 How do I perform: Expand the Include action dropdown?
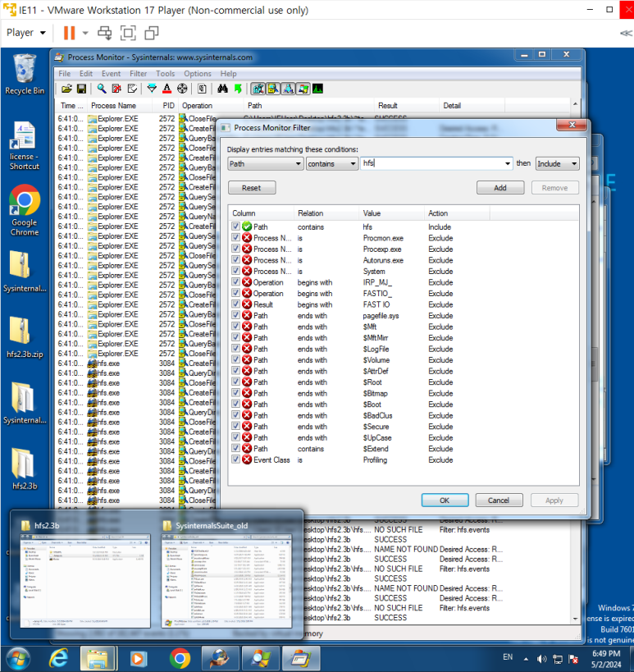click(574, 164)
